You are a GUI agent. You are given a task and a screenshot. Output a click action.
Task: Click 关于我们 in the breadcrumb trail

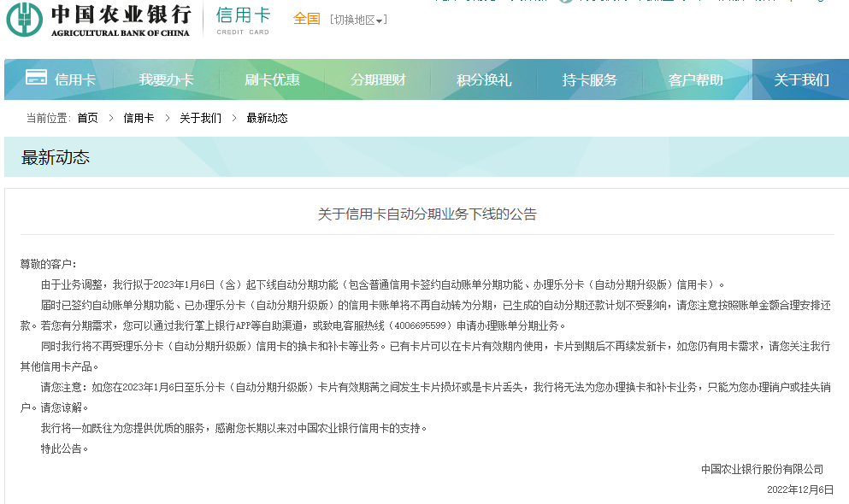click(202, 118)
